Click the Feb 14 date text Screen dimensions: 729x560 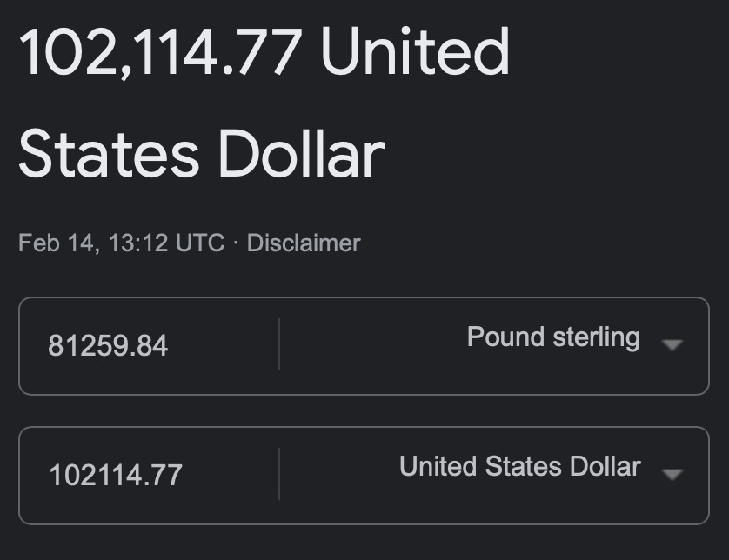click(x=57, y=243)
